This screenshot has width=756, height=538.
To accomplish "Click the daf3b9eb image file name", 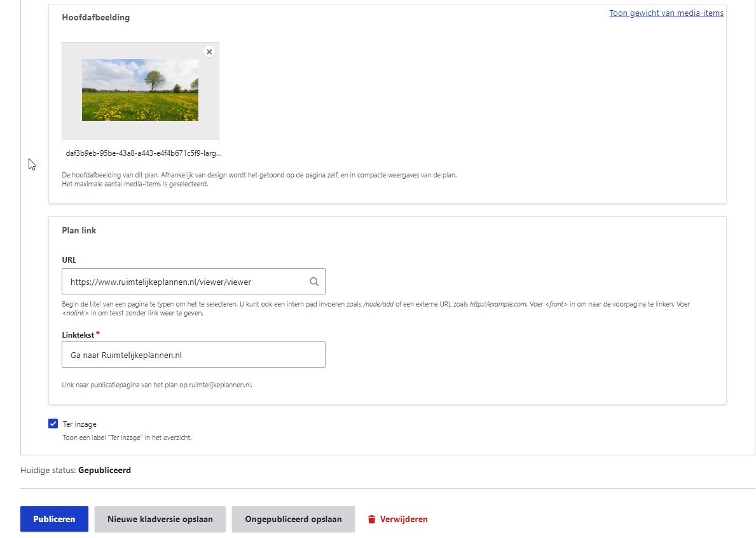I will coord(144,153).
